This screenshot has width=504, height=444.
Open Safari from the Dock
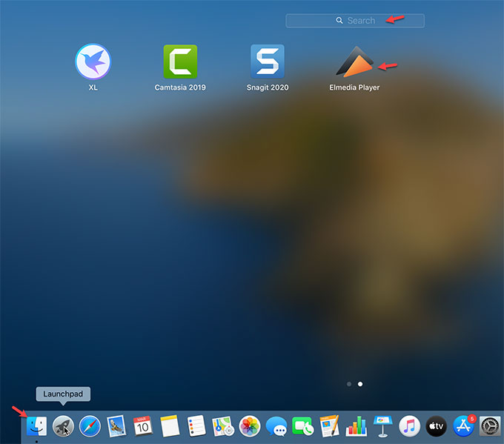90,426
